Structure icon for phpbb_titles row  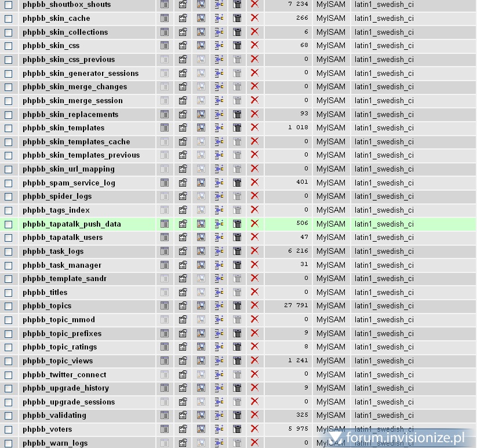(183, 292)
